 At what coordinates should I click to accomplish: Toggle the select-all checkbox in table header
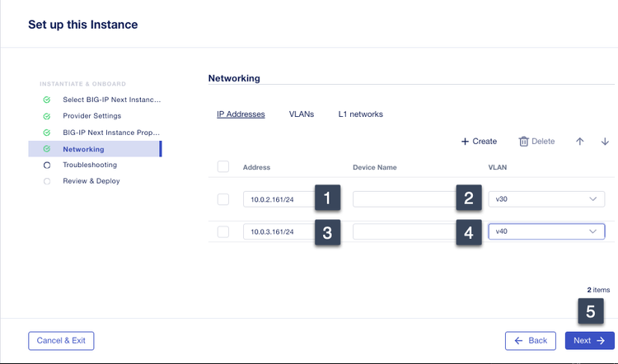pyautogui.click(x=223, y=167)
